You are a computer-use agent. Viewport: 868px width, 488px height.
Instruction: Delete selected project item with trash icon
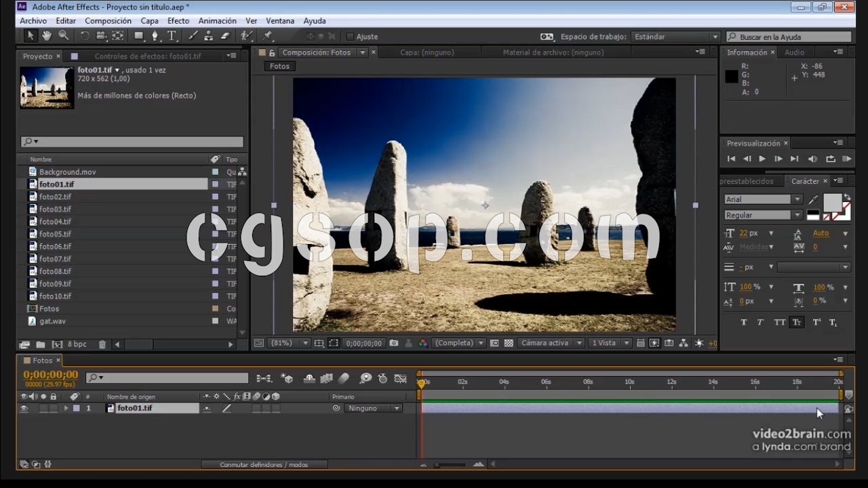[102, 345]
